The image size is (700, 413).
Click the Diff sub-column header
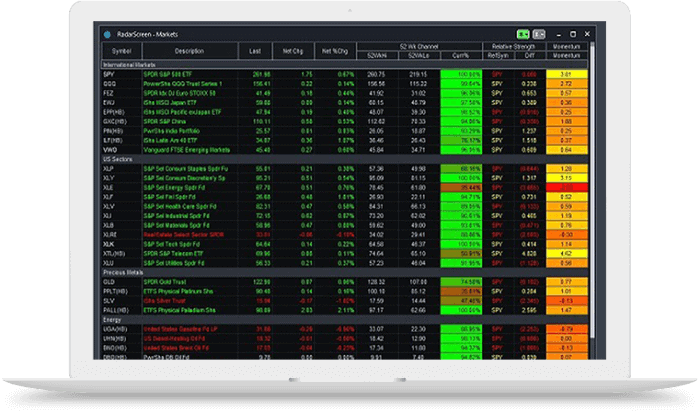click(x=530, y=55)
